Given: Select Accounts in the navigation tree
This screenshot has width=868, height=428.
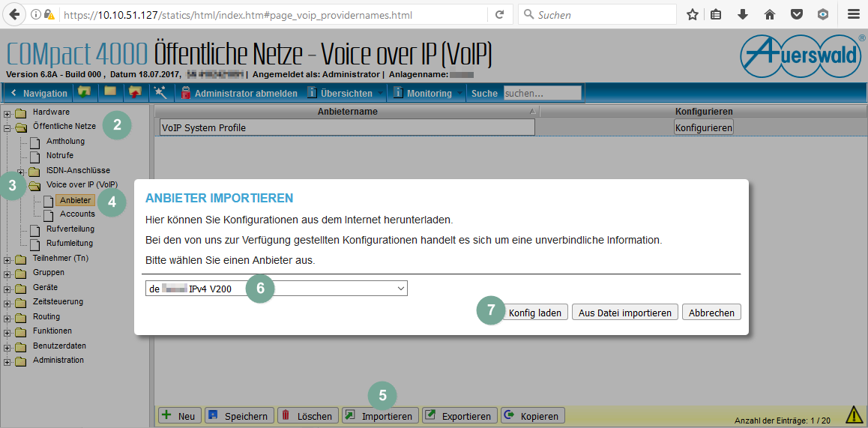Looking at the screenshot, I should coord(77,214).
